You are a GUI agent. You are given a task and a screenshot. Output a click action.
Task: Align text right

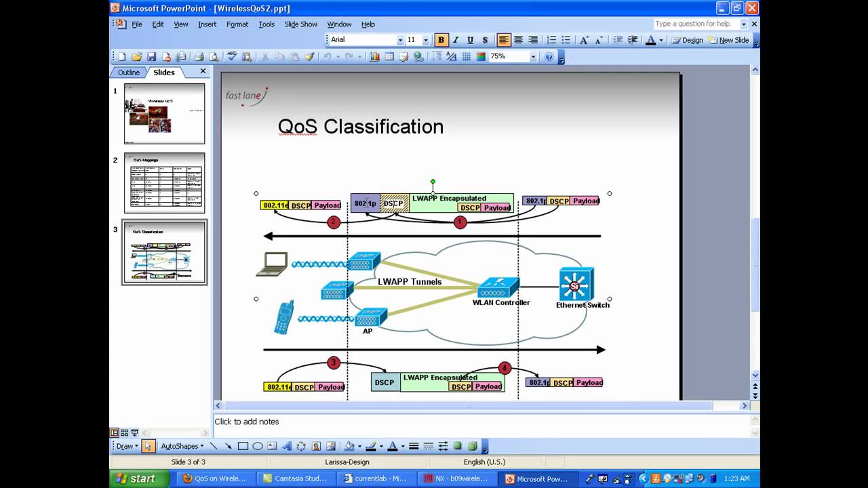tap(533, 40)
